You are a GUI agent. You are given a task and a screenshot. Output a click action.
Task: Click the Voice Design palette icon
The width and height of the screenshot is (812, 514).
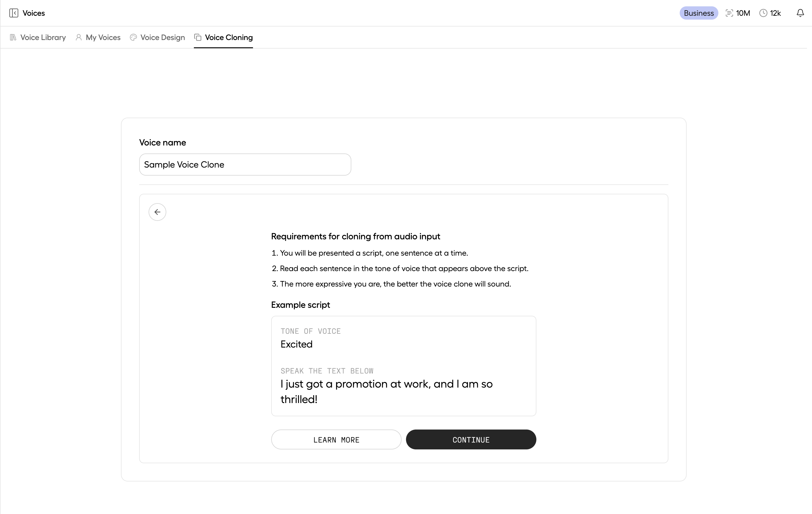133,38
